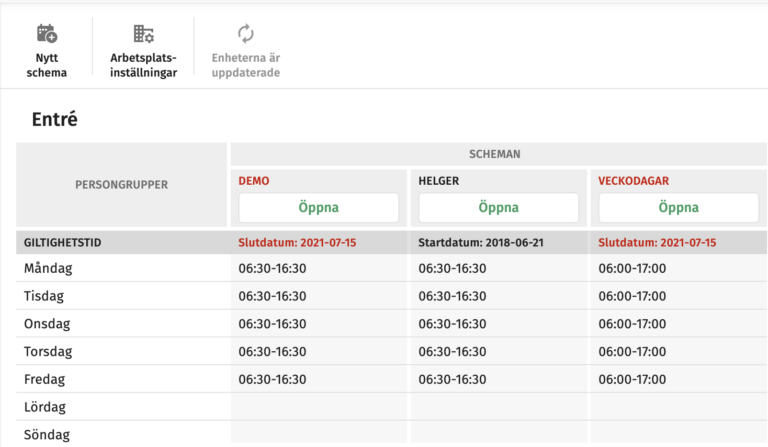Click the SCHEMAN header bar
Viewport: 768px width, 447px height.
coord(498,155)
